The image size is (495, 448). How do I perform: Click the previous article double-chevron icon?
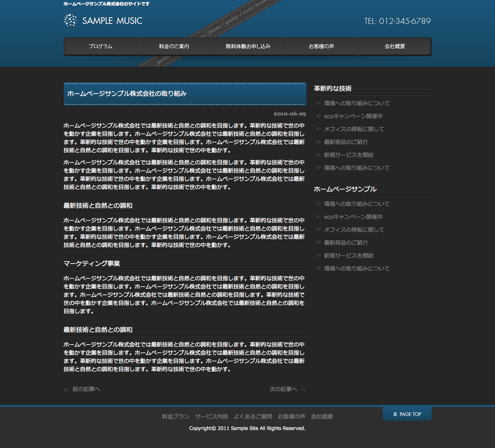(x=66, y=389)
